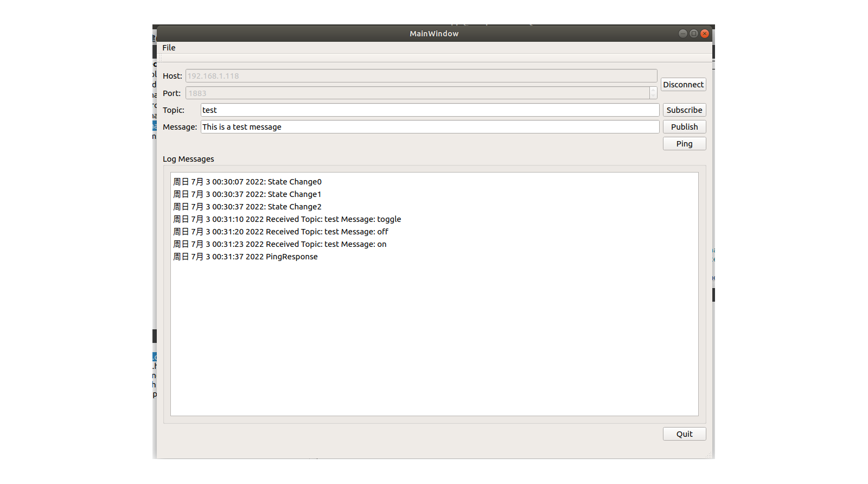The height and width of the screenshot is (484, 868).
Task: Open the File menu
Action: click(169, 48)
